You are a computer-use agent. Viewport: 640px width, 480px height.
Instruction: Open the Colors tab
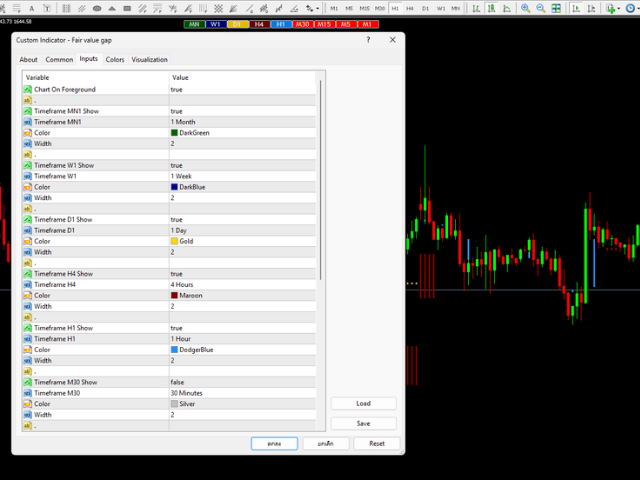115,60
